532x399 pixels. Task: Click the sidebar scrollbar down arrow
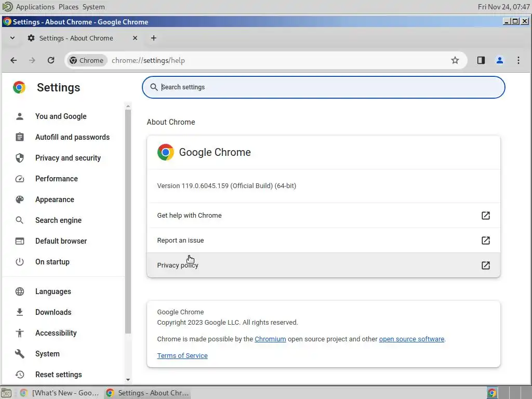pos(128,380)
